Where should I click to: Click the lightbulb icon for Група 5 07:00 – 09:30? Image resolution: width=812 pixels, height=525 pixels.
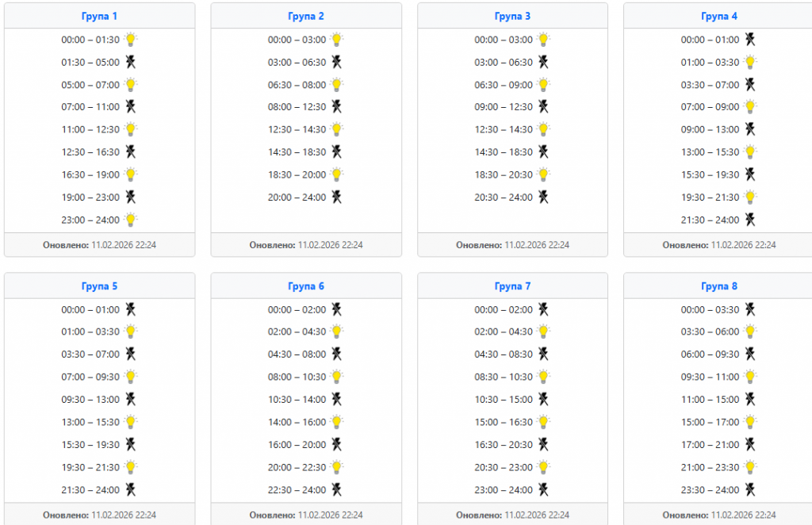(x=131, y=377)
